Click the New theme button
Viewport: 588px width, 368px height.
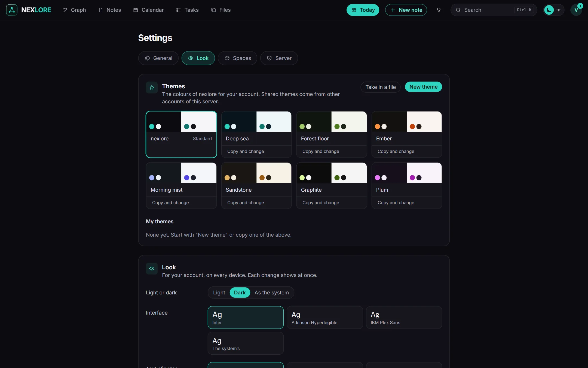[x=423, y=87]
